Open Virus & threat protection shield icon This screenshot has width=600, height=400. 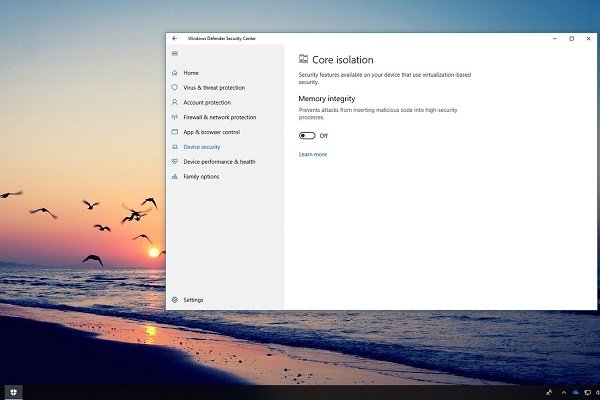click(x=175, y=87)
